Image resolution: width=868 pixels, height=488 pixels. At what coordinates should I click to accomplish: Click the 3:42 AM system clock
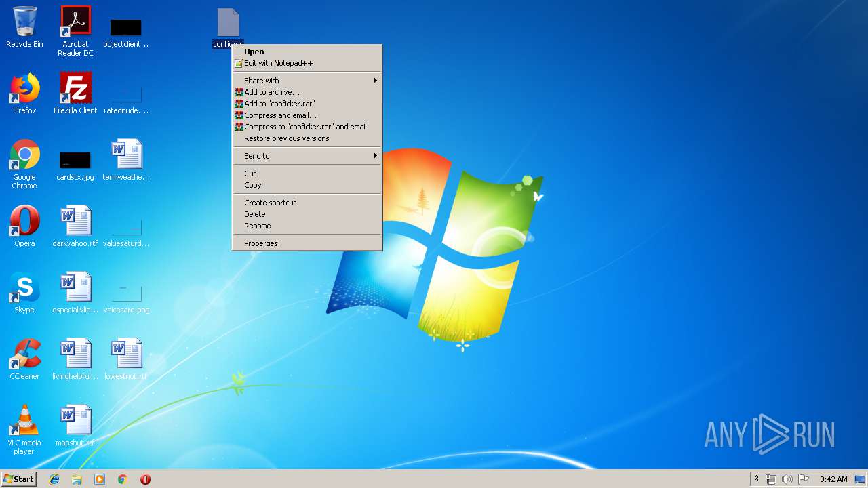[833, 479]
